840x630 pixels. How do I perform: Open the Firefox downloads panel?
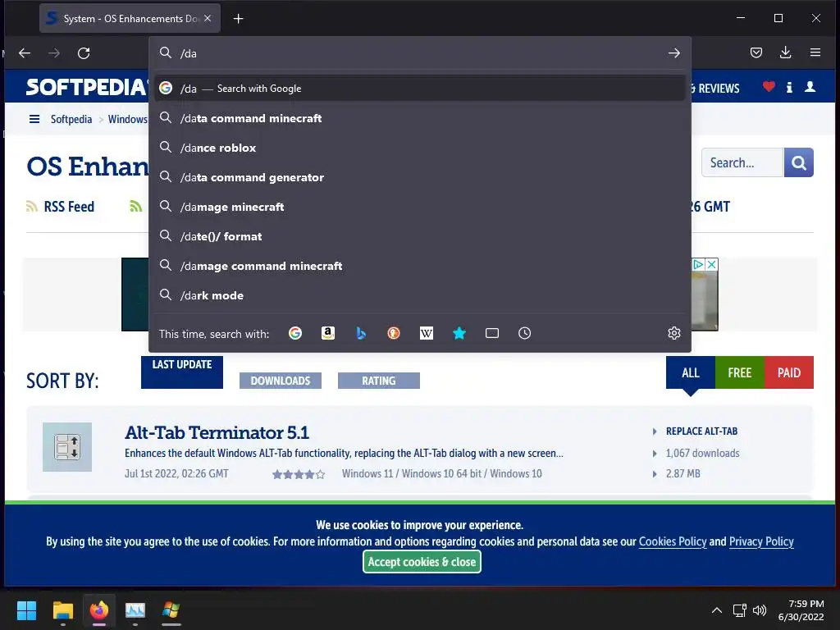785,52
